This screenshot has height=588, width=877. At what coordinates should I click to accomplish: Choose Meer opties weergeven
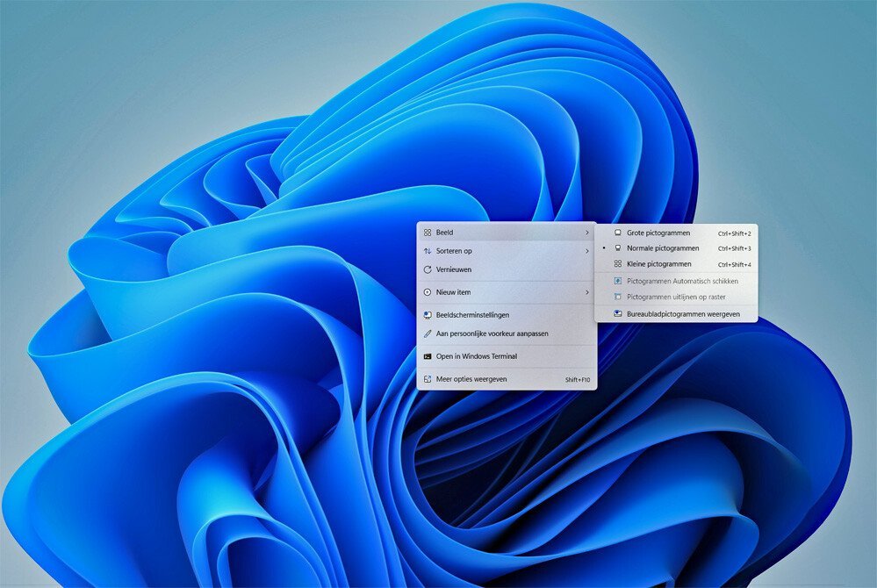click(507, 379)
